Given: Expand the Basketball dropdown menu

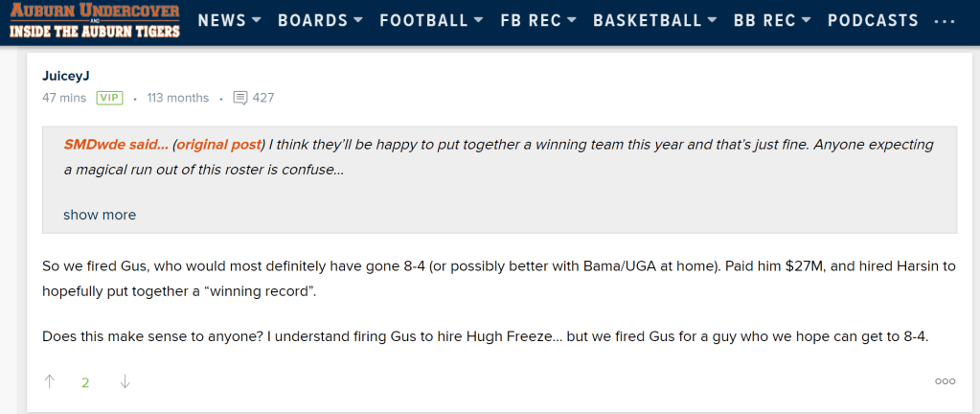Looking at the screenshot, I should [x=655, y=21].
